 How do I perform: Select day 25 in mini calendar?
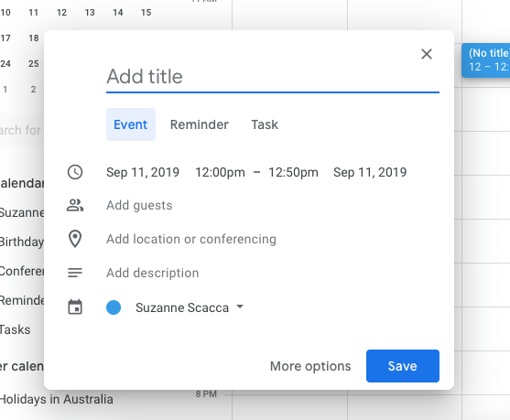click(34, 63)
